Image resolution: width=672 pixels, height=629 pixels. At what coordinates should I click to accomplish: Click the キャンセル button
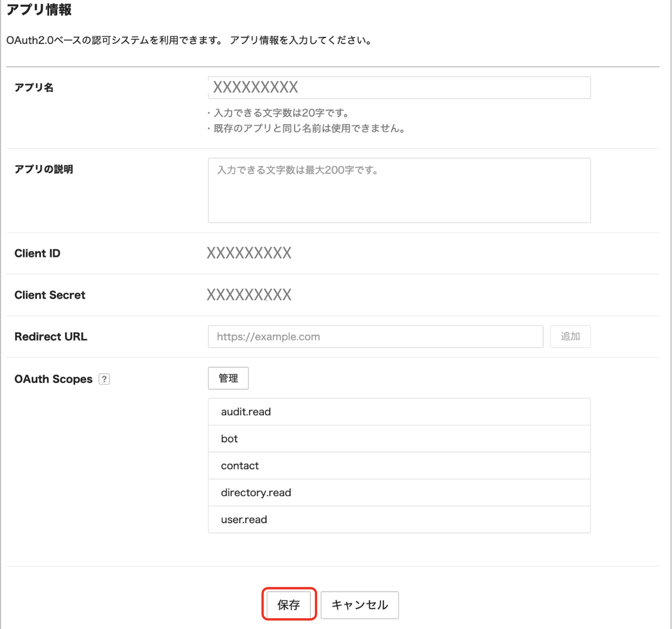(x=359, y=605)
